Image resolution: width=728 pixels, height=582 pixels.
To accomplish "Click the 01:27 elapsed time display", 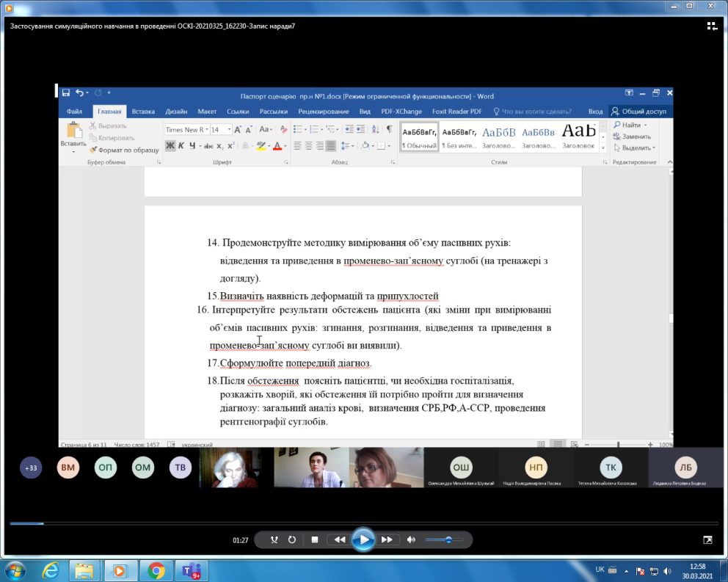I will click(x=241, y=540).
